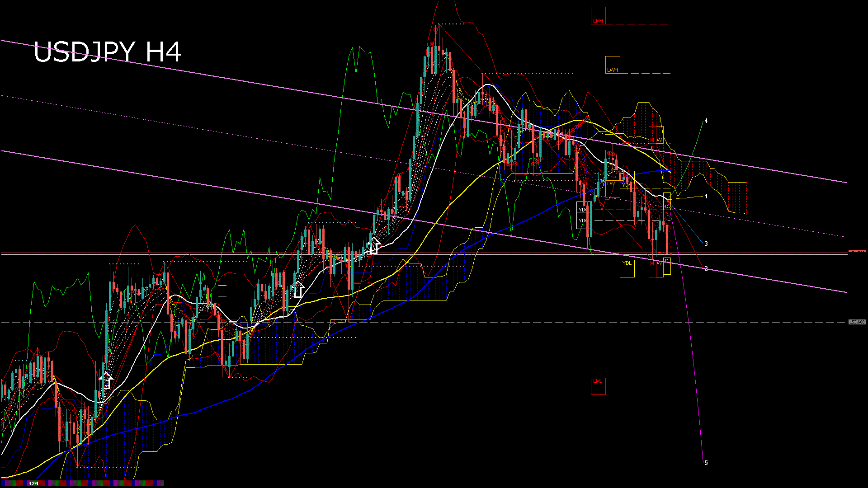Screen dimensions: 868x488
Task: Click projection label number 5
Action: (x=706, y=463)
